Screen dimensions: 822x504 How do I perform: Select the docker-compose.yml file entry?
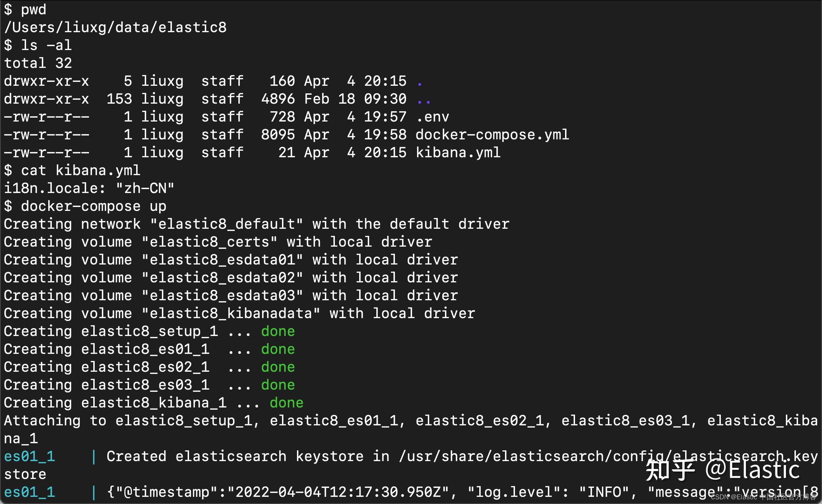(491, 134)
